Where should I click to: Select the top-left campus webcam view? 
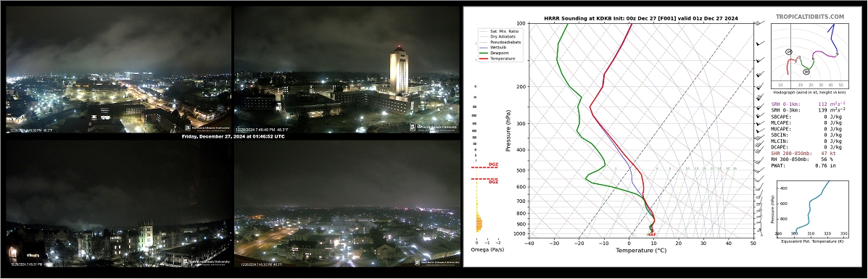pyautogui.click(x=118, y=70)
